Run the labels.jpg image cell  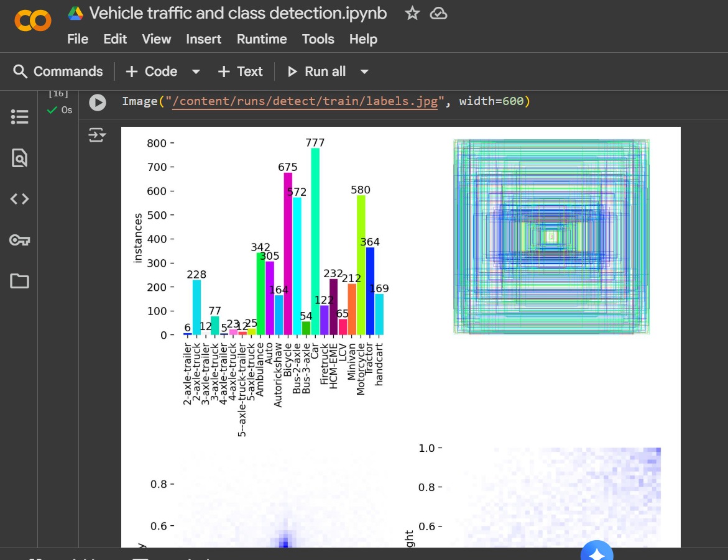(97, 101)
